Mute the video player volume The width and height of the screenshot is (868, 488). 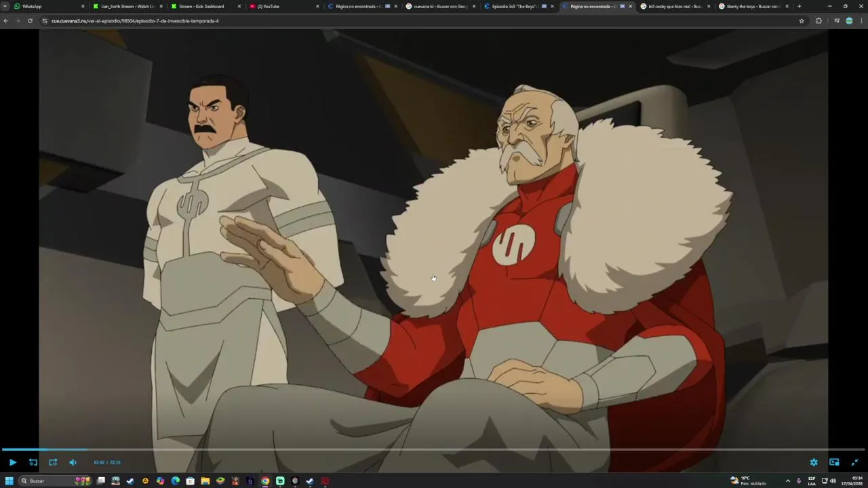pos(73,462)
